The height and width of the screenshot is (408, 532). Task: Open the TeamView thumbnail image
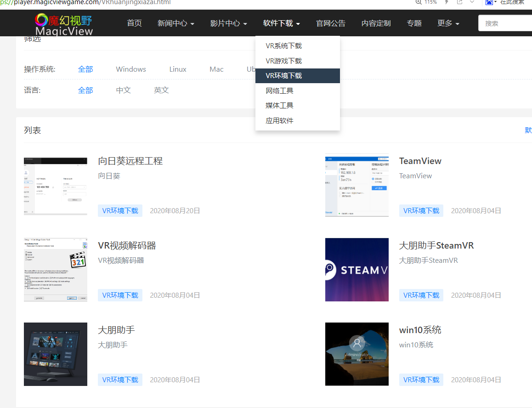coord(357,185)
